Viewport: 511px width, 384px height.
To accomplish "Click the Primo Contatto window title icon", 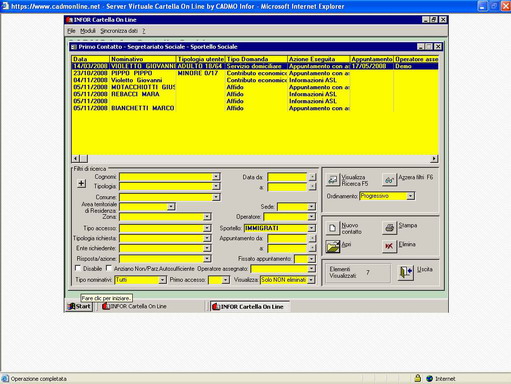I will pyautogui.click(x=74, y=47).
